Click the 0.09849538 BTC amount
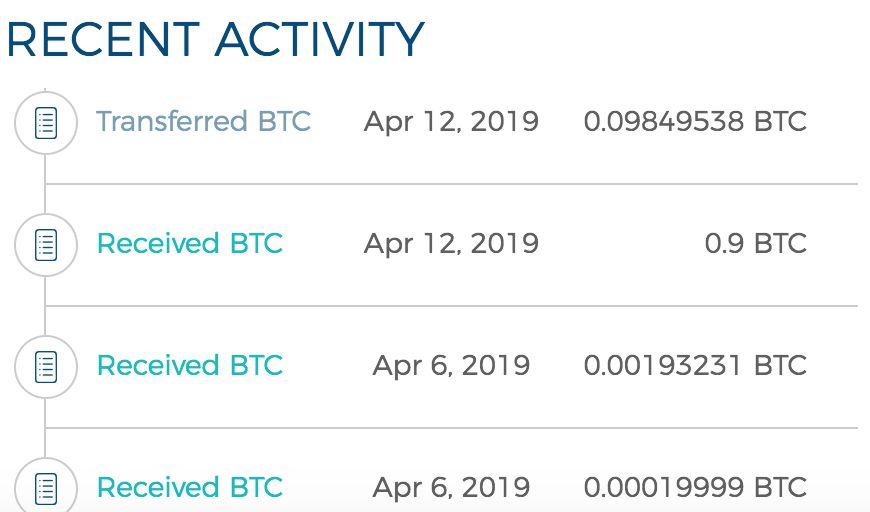Viewport: 870px width, 512px height. pos(695,122)
